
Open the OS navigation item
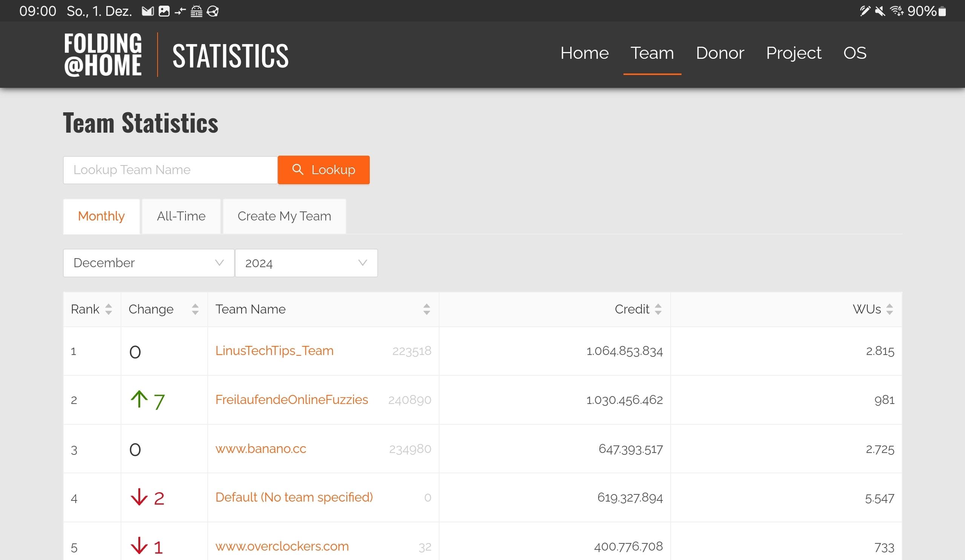coord(854,53)
